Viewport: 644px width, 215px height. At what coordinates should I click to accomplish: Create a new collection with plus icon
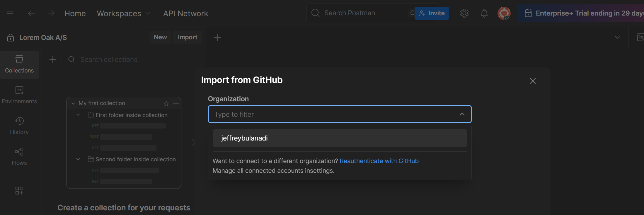pos(53,60)
